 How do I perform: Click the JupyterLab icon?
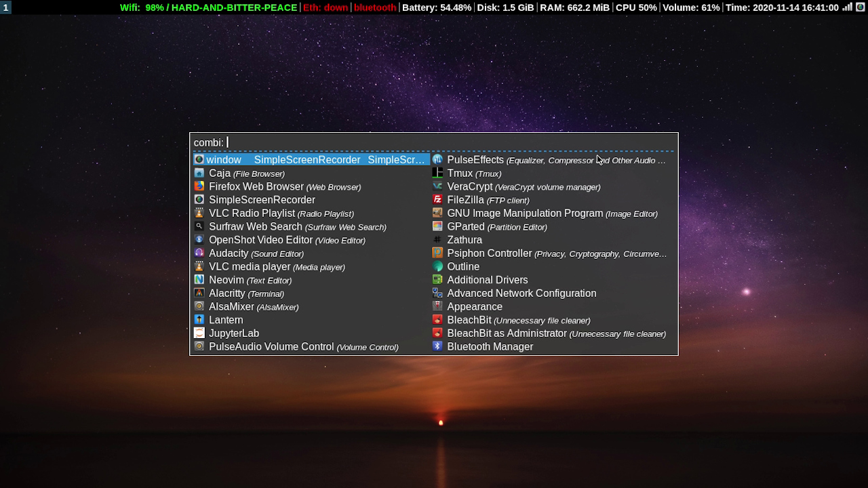(199, 333)
